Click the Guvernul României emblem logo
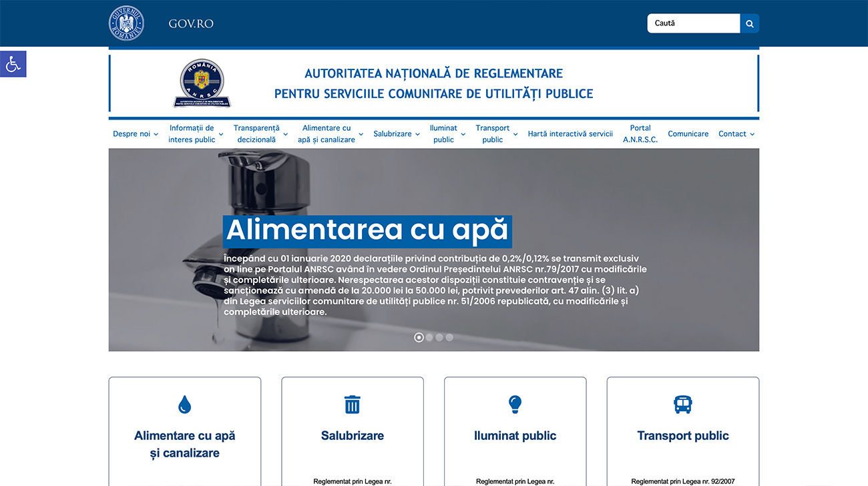This screenshot has height=486, width=868. pyautogui.click(x=126, y=23)
